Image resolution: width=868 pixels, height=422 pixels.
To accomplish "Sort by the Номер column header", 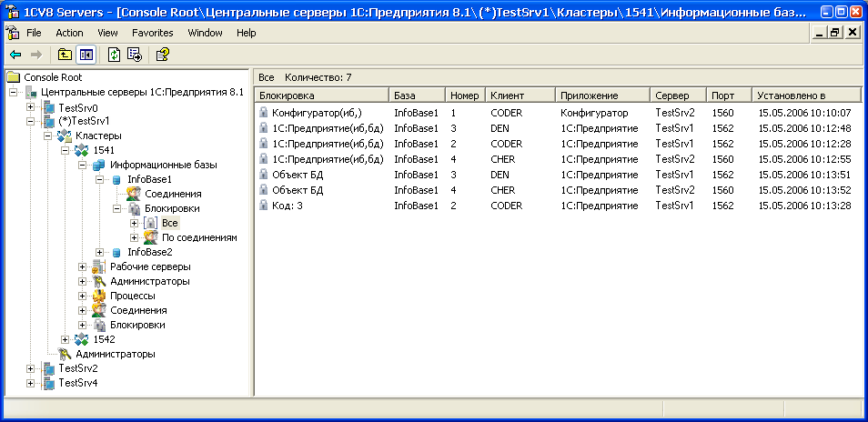I will [465, 95].
